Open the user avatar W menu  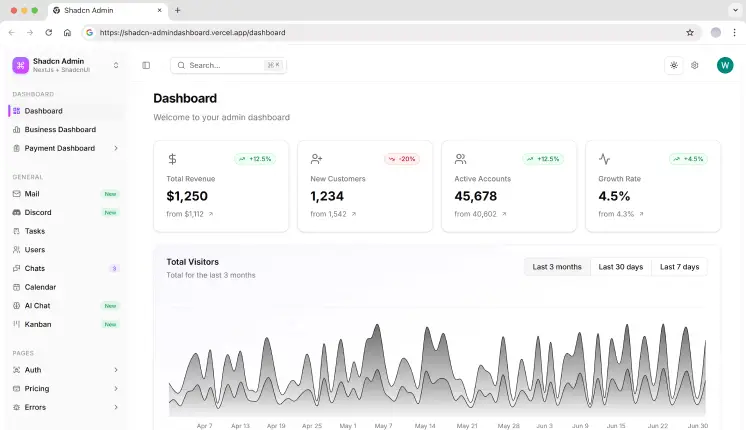pos(725,65)
